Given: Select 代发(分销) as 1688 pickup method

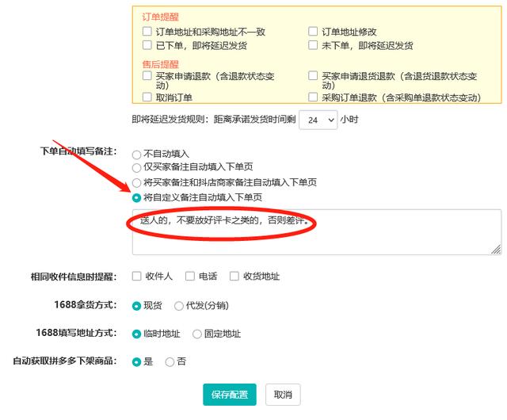Looking at the screenshot, I should tap(178, 306).
